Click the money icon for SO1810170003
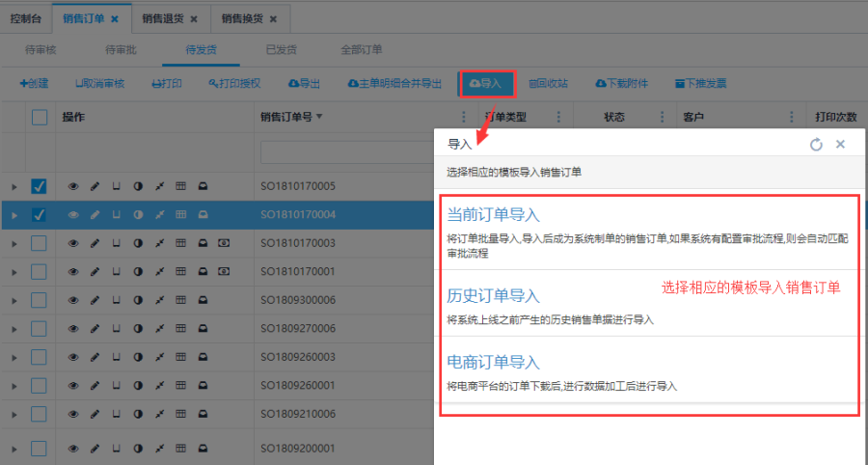The image size is (868, 465). [224, 243]
